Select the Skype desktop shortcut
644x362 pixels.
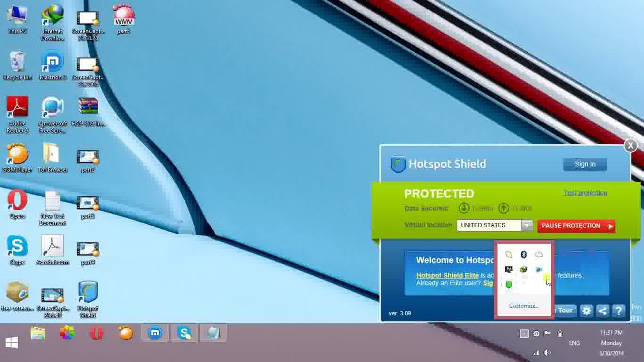click(x=17, y=250)
